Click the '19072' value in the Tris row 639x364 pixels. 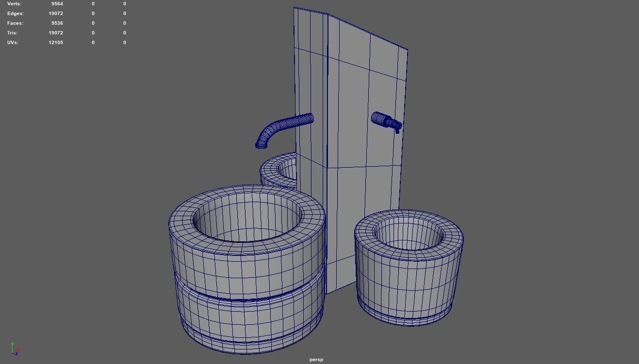click(x=56, y=33)
